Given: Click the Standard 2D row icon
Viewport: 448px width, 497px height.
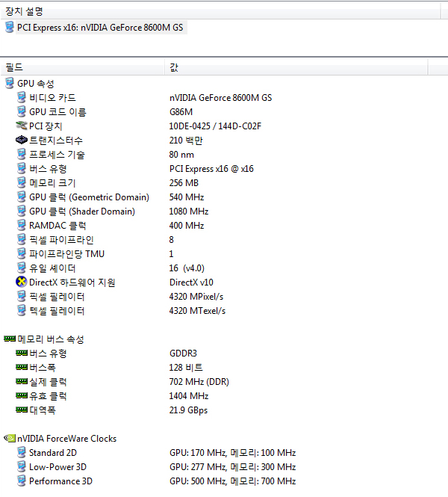Looking at the screenshot, I should pyautogui.click(x=22, y=452).
